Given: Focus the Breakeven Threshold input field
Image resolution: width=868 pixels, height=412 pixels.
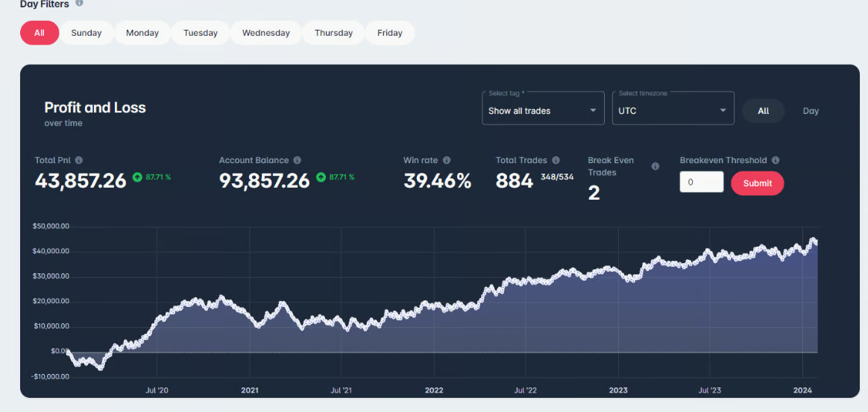Looking at the screenshot, I should [701, 183].
